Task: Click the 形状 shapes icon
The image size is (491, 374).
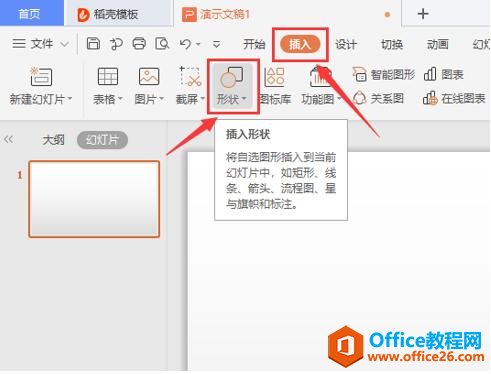Action: [232, 77]
